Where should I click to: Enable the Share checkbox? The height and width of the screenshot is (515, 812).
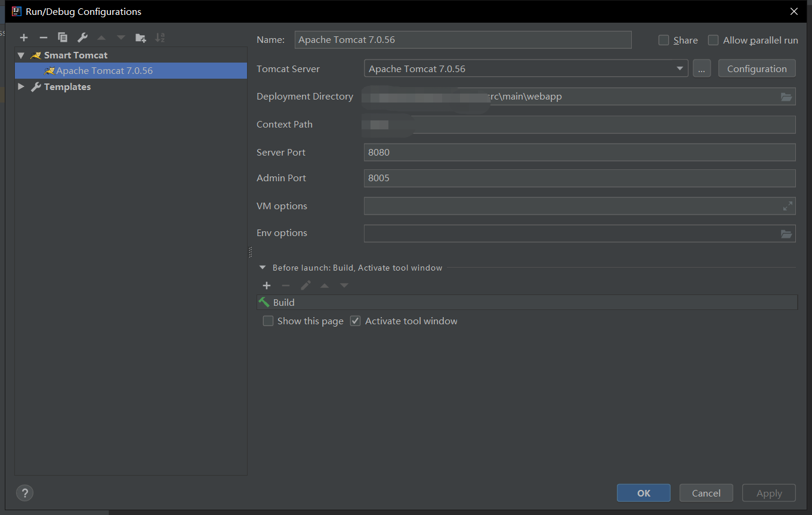[663, 40]
